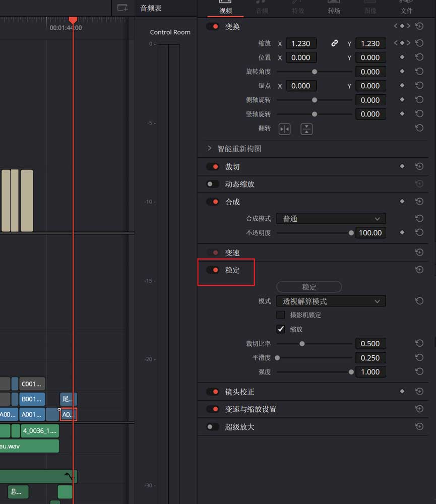Click the 平滑度 slider
The width and height of the screenshot is (436, 504).
pos(314,358)
